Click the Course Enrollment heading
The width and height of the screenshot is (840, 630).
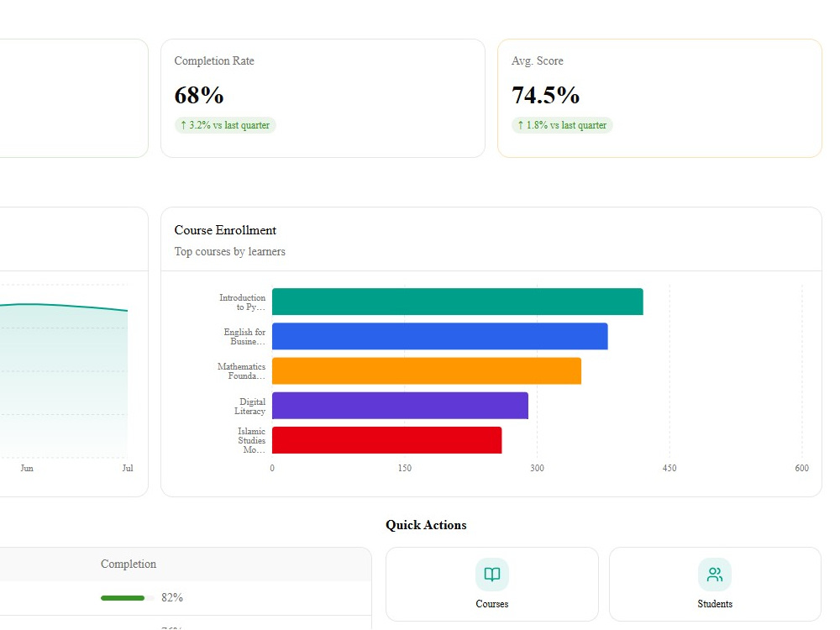(225, 230)
